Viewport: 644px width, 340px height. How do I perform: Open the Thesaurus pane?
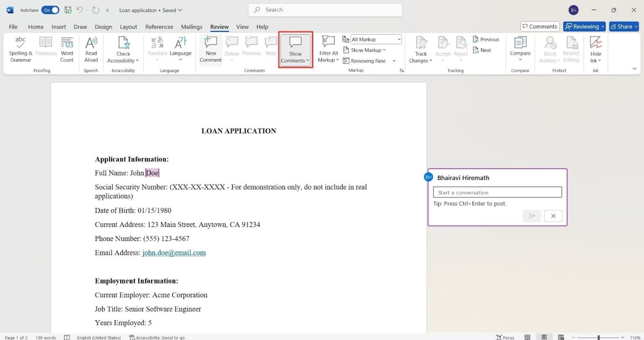click(45, 49)
